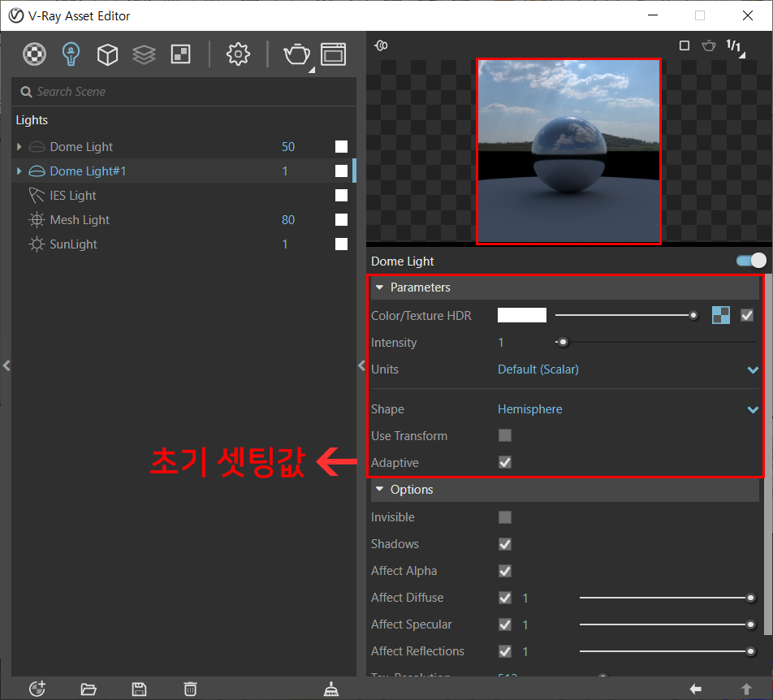Click the Dome Light#1 dome icon
This screenshot has width=773, height=700.
tap(37, 171)
